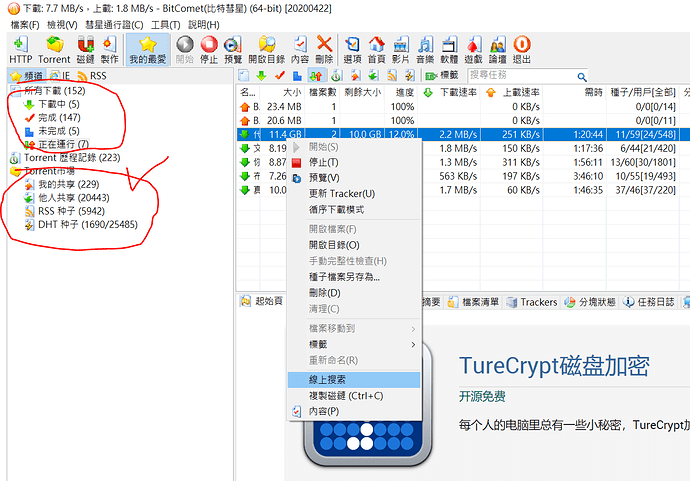Viewport: 690px width, 481px height.
Task: Open the 檢視(V) menu
Action: (62, 25)
